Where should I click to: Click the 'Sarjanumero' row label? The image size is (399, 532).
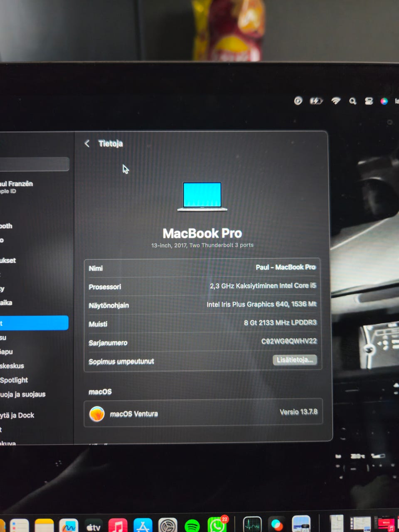108,343
